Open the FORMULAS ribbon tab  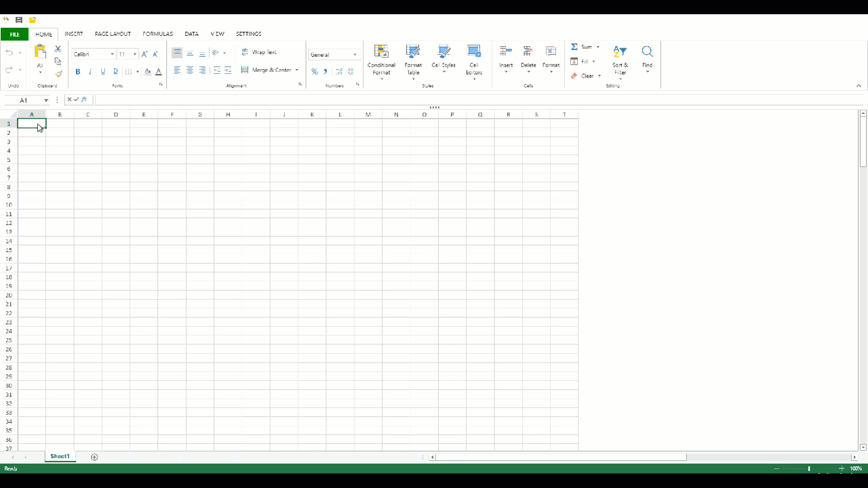click(157, 34)
